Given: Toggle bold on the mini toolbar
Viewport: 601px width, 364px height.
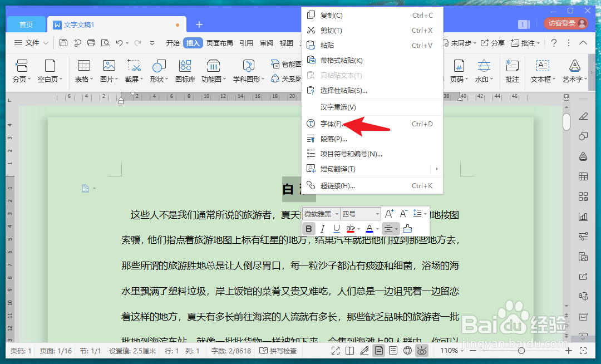Looking at the screenshot, I should [309, 228].
